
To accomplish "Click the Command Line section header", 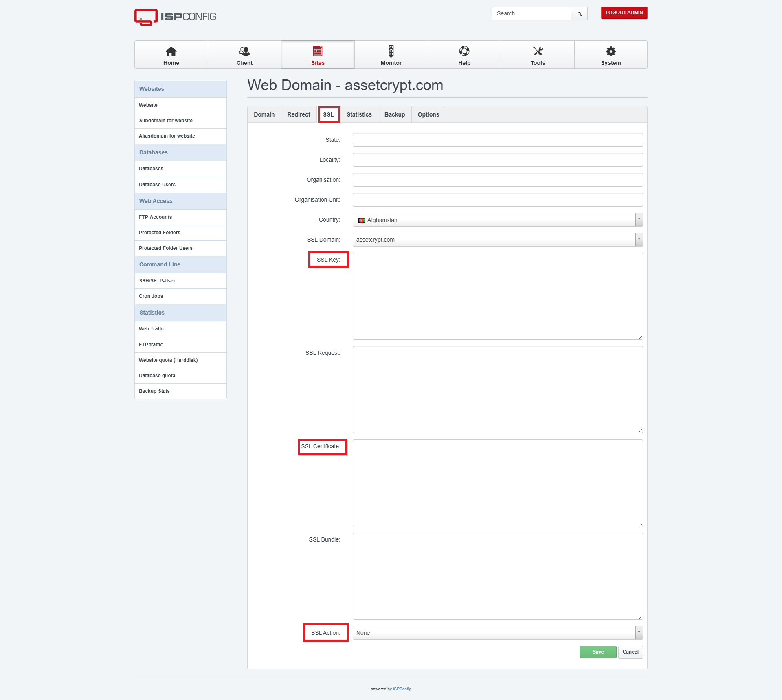I will tap(180, 264).
